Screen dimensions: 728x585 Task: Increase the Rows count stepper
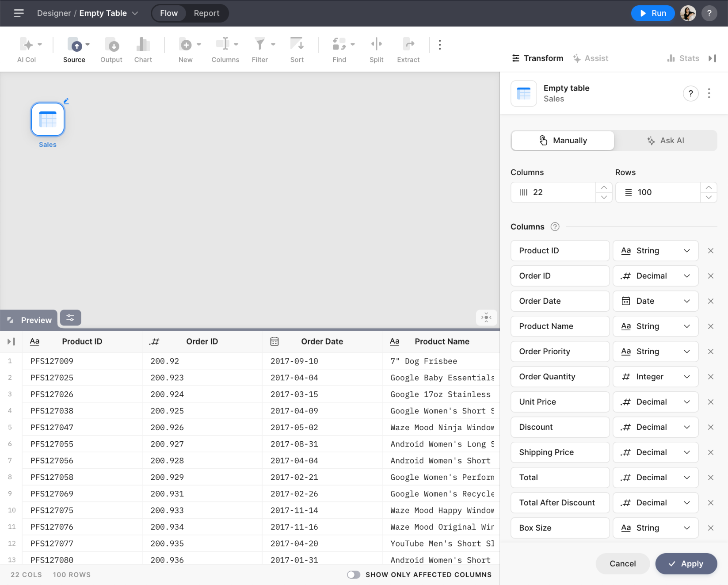click(x=709, y=187)
